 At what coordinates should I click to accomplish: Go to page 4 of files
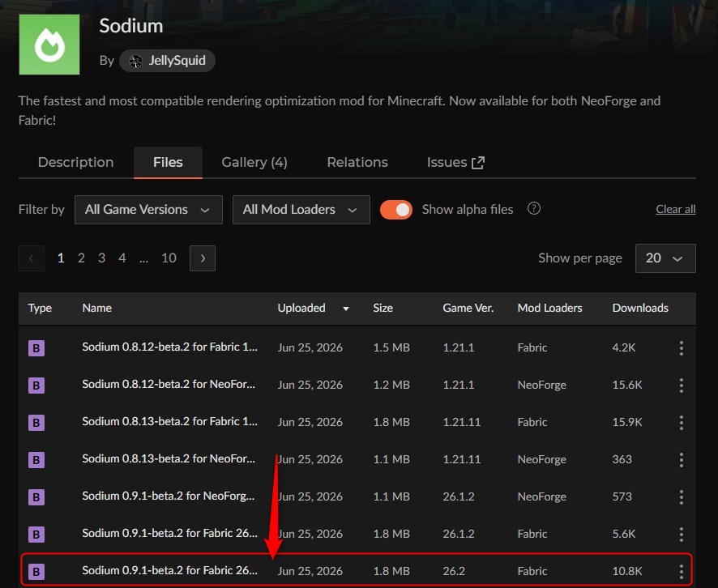[122, 258]
